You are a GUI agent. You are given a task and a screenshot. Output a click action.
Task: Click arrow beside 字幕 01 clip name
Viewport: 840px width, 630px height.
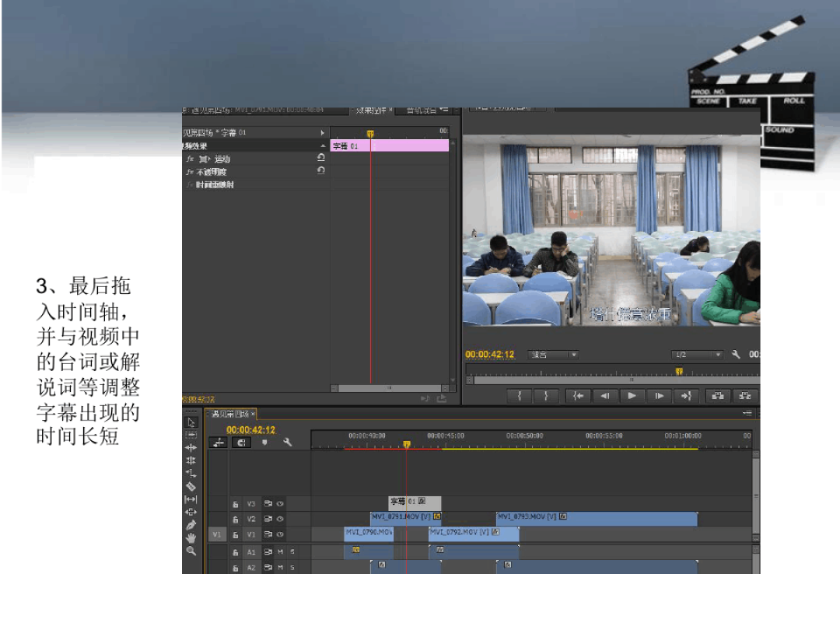(x=323, y=133)
